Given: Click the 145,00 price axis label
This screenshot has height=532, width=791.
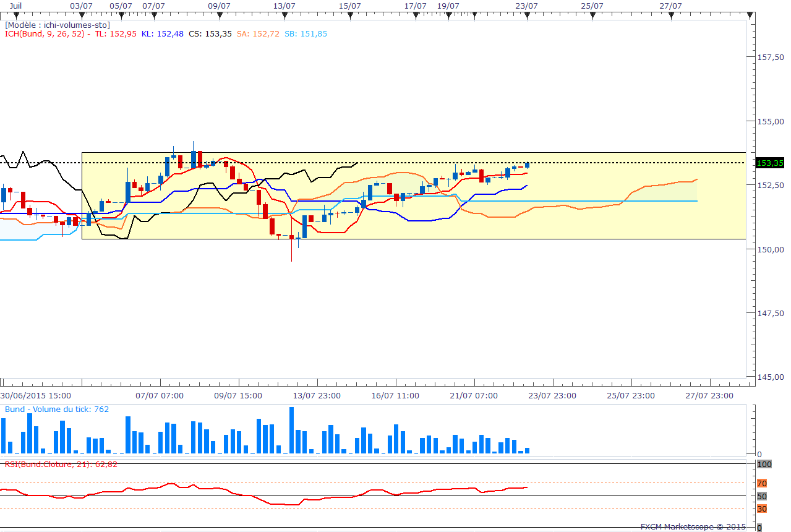Looking at the screenshot, I should (771, 377).
